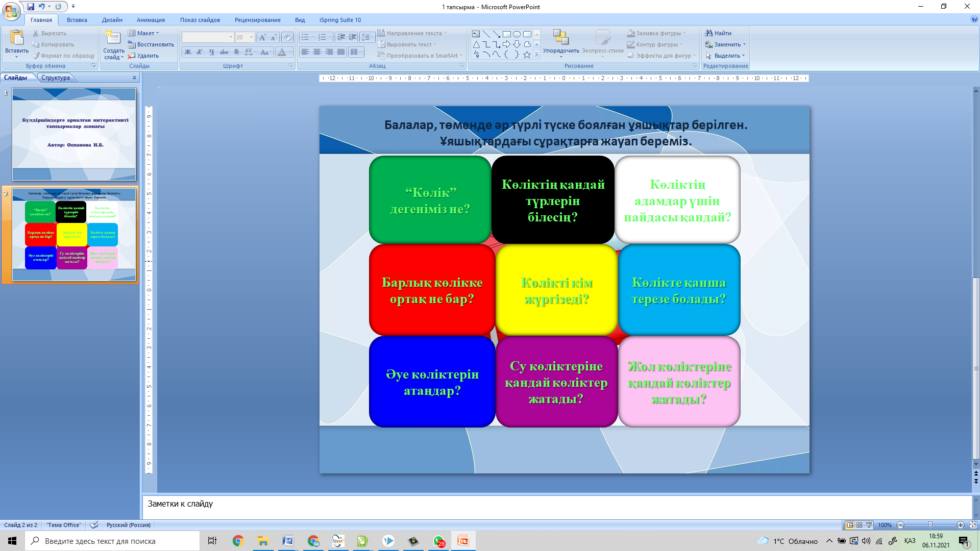Select slide 1 thumbnail
980x551 pixels.
pyautogui.click(x=74, y=134)
